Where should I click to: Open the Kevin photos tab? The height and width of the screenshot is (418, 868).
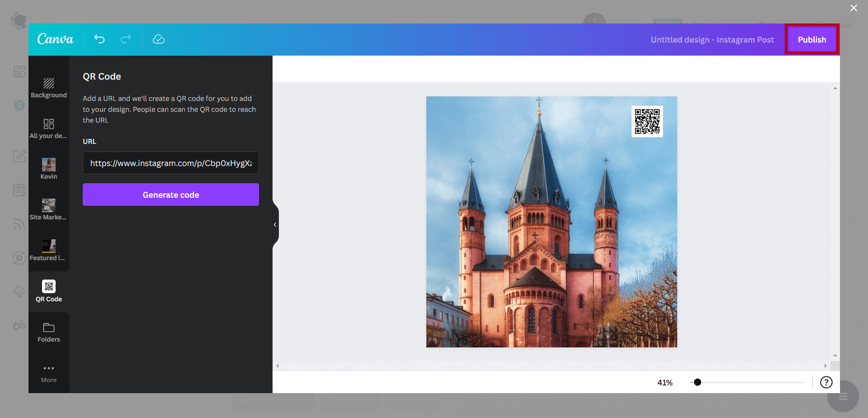pyautogui.click(x=48, y=169)
